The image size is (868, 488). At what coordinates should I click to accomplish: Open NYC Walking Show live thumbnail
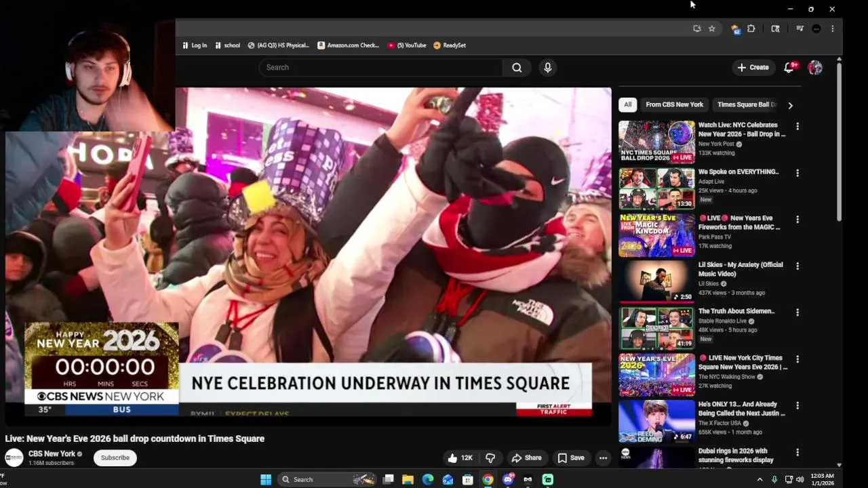coord(656,375)
